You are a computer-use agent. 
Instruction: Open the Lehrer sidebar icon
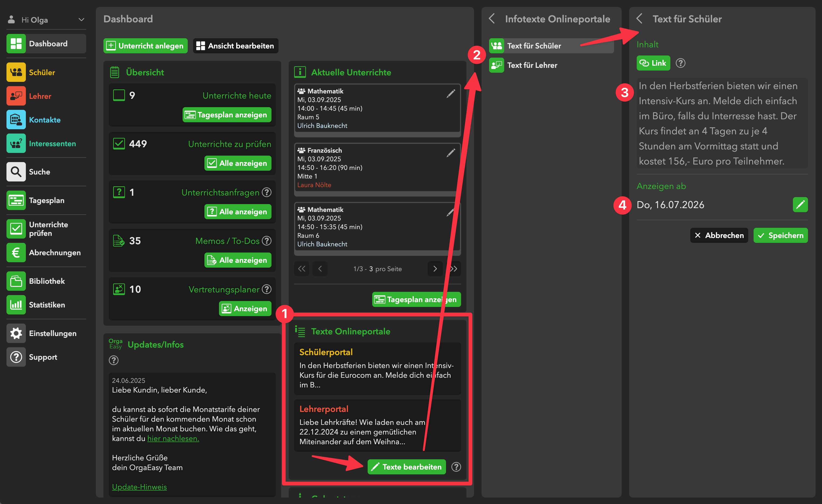click(16, 96)
